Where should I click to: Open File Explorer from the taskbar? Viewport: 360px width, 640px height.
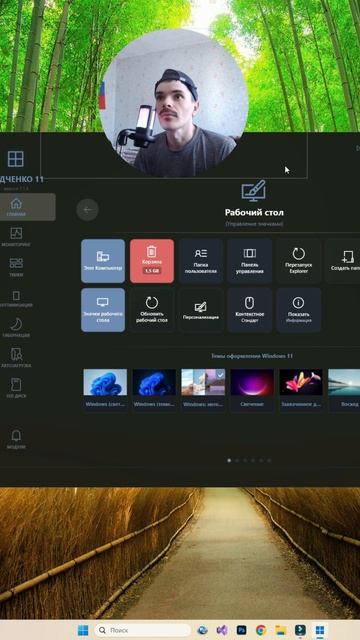point(280,630)
